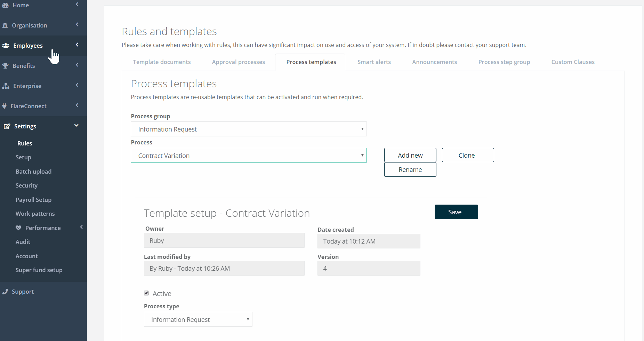Click the FlareConnect plug icon
The height and width of the screenshot is (341, 644).
(4, 106)
